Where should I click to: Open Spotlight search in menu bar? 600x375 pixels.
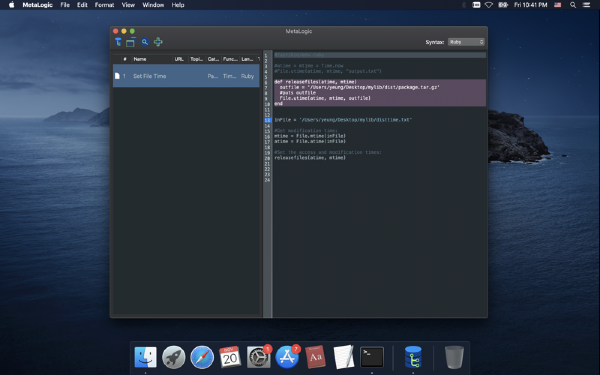tap(573, 5)
